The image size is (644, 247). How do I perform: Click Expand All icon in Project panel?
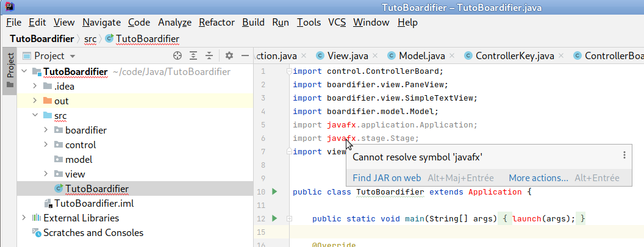[x=193, y=55]
